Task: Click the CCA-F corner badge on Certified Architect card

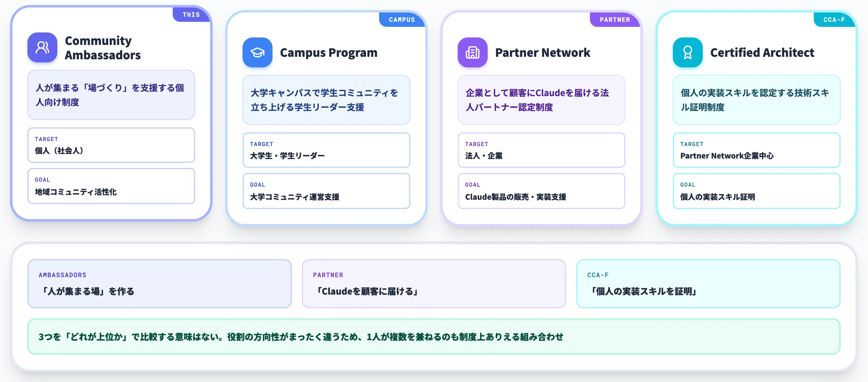Action: pyautogui.click(x=834, y=20)
